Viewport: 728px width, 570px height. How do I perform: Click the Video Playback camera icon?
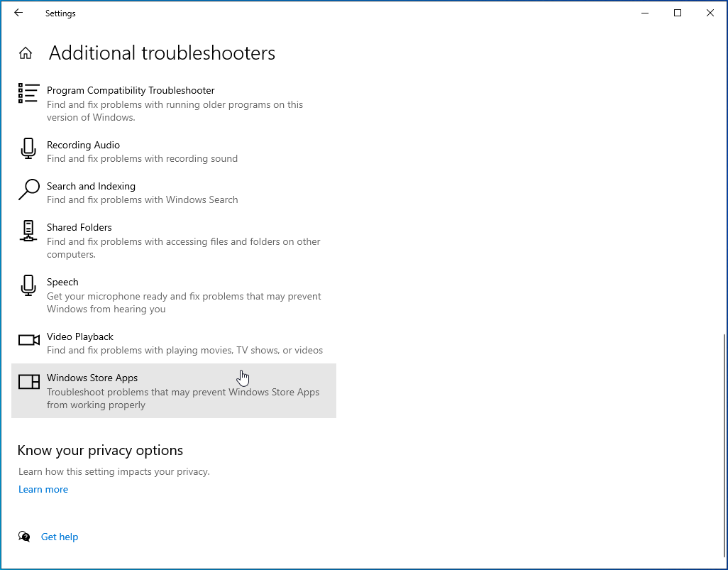pos(28,340)
